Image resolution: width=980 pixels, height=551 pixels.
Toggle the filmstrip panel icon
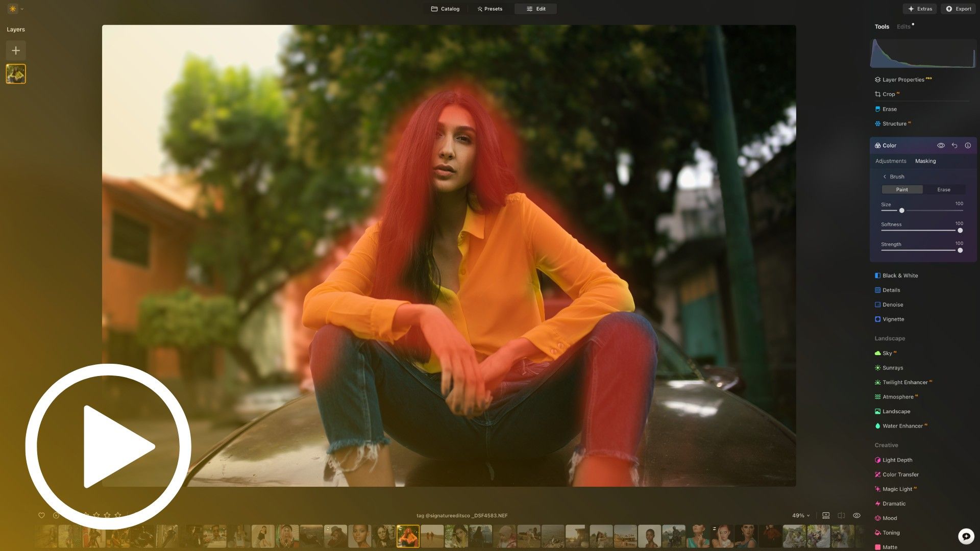tap(826, 516)
